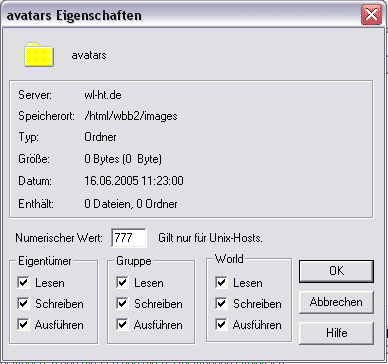The height and width of the screenshot is (364, 388).
Task: Confirm with the OK button
Action: pyautogui.click(x=336, y=271)
